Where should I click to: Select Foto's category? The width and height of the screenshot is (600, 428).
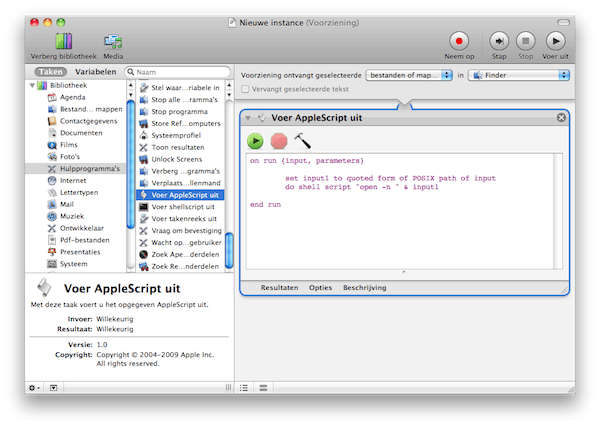click(64, 156)
